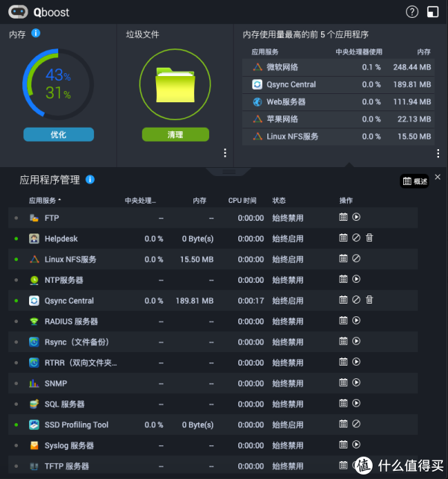The image size is (448, 479).
Task: Select the TFTP 服务器 row name
Action: pyautogui.click(x=66, y=466)
